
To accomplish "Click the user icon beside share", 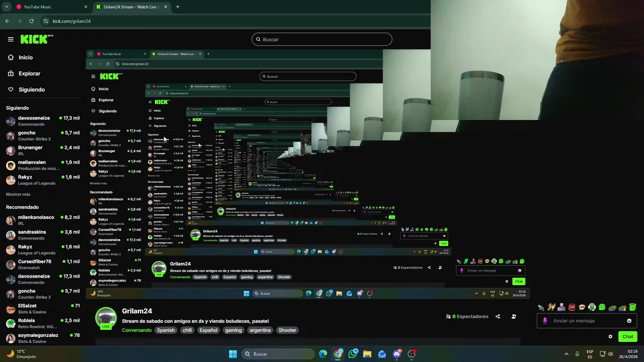I will [x=514, y=317].
